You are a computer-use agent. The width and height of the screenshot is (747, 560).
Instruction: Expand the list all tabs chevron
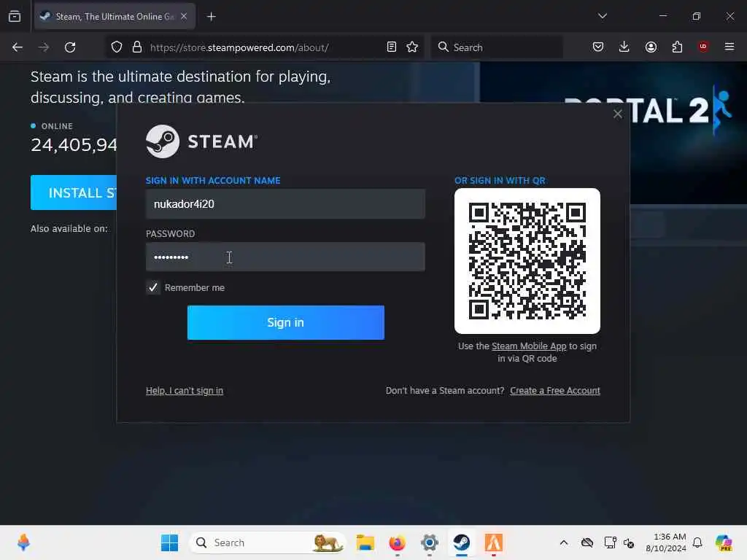tap(602, 16)
